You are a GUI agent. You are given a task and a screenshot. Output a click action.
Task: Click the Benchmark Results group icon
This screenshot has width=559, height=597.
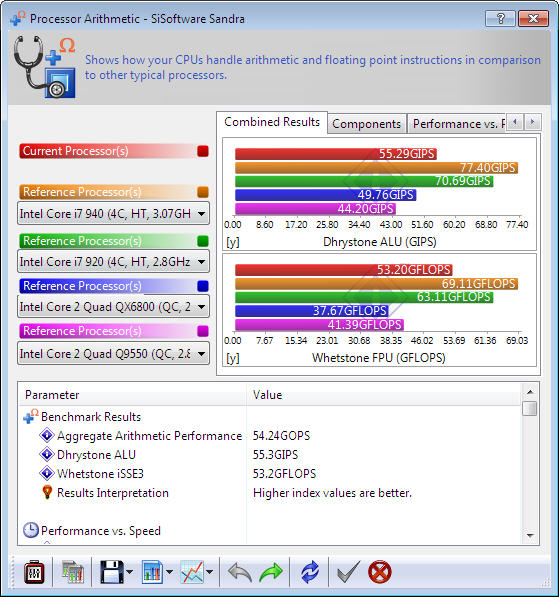tap(30, 416)
